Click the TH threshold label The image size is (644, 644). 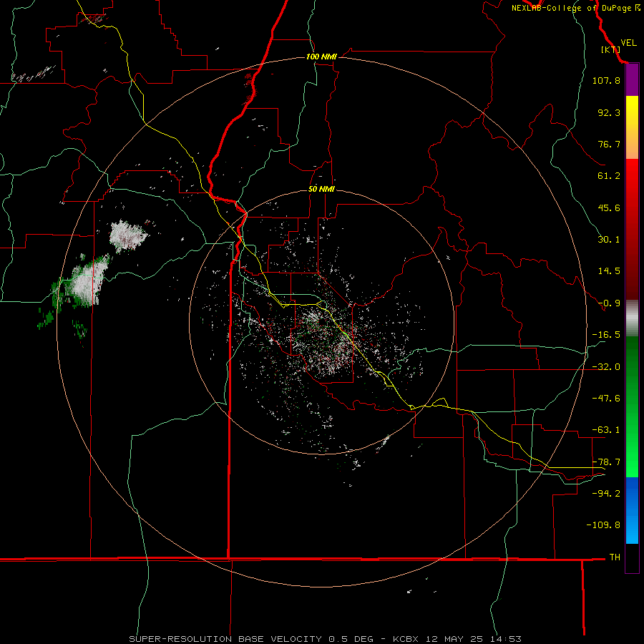[615, 557]
